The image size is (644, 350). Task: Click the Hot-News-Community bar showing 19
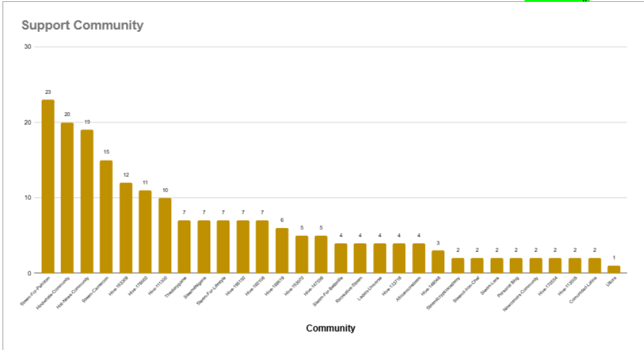tap(87, 202)
